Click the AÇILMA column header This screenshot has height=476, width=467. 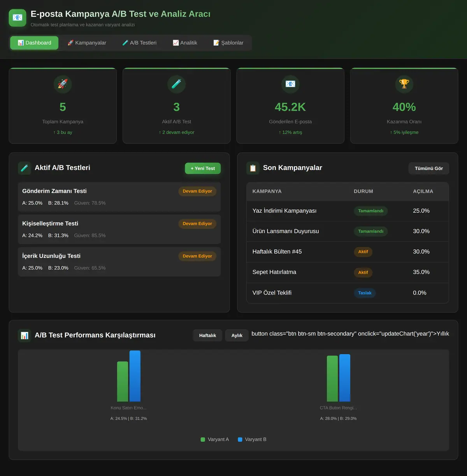pyautogui.click(x=423, y=191)
